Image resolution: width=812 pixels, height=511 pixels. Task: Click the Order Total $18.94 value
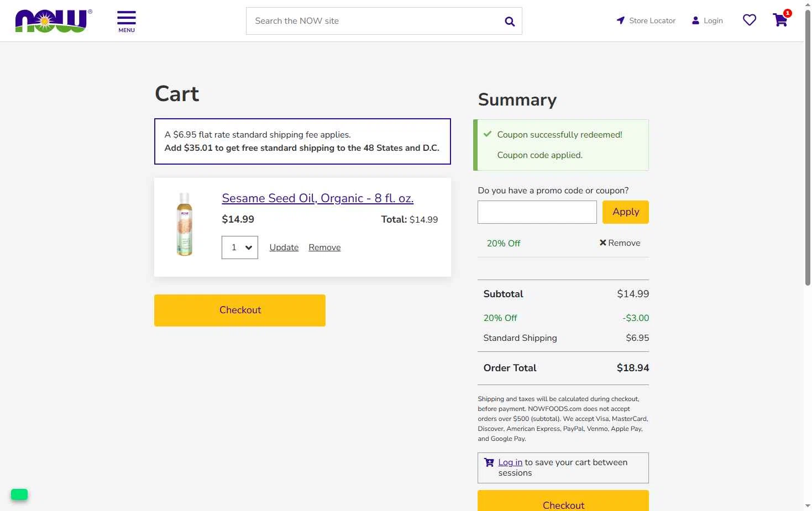pos(633,368)
